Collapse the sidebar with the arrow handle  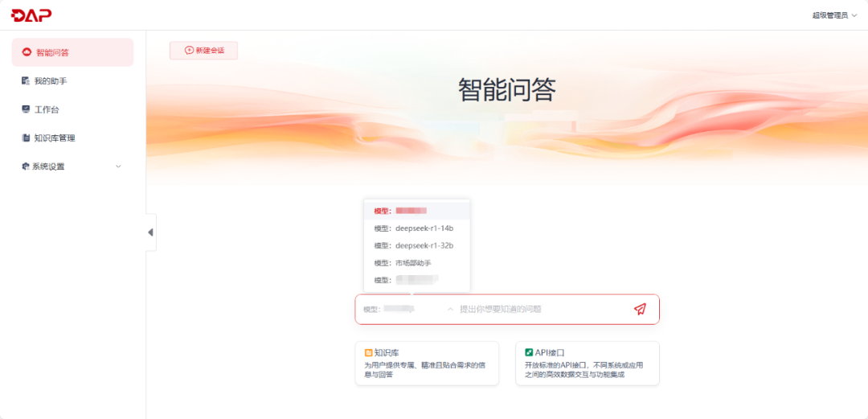(150, 232)
